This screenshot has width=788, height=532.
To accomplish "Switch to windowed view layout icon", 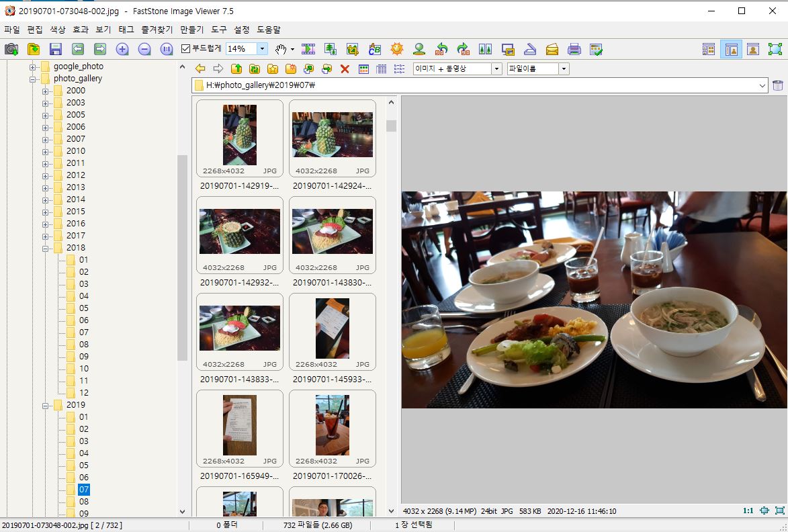I will (x=753, y=49).
